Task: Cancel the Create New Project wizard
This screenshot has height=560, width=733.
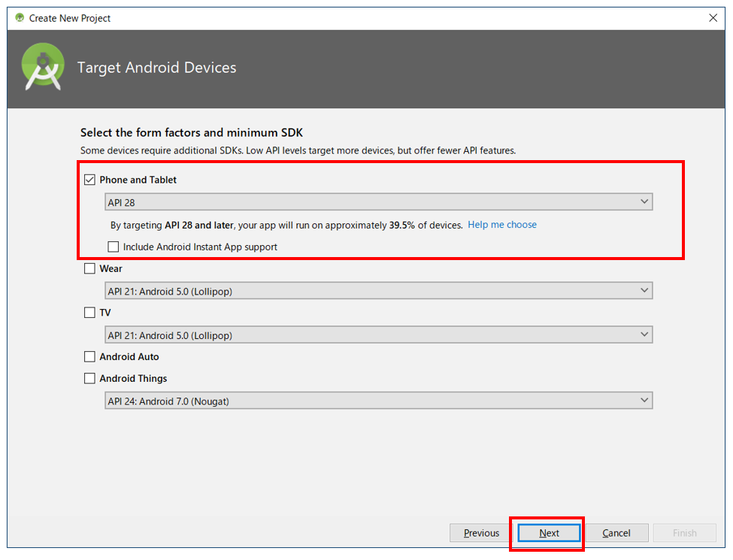Action: (616, 533)
